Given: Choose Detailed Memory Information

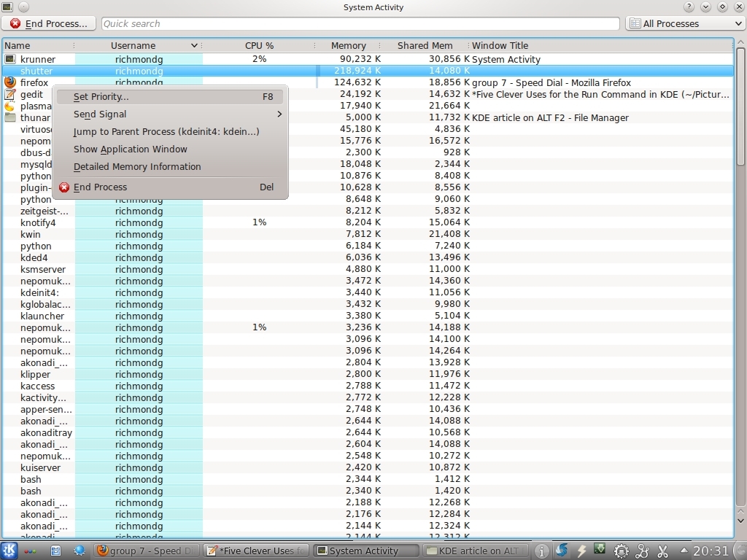Looking at the screenshot, I should pos(170,167).
